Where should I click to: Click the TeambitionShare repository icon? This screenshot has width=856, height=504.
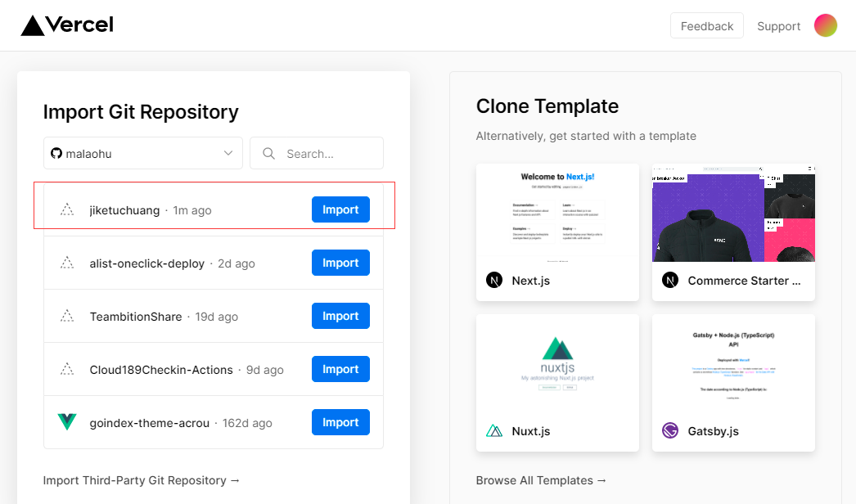coord(67,316)
